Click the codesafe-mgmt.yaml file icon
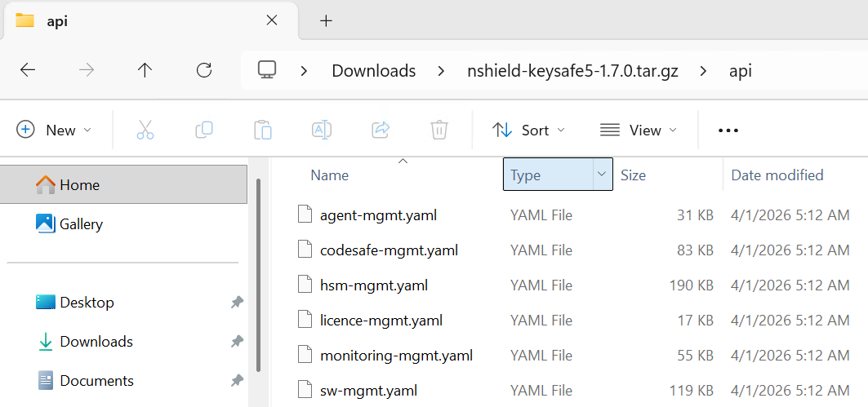The image size is (868, 407). (305, 250)
